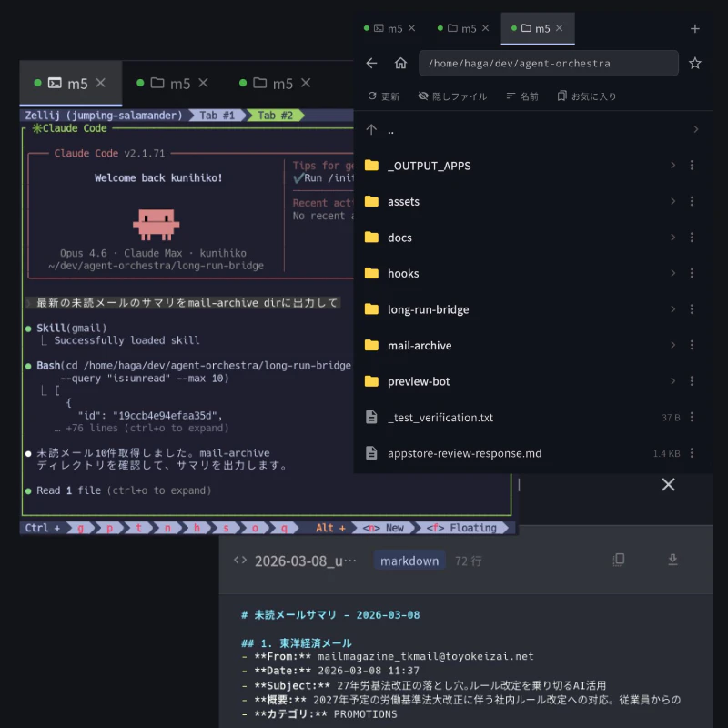
Task: Click chevron on parent directory row
Action: 695,129
